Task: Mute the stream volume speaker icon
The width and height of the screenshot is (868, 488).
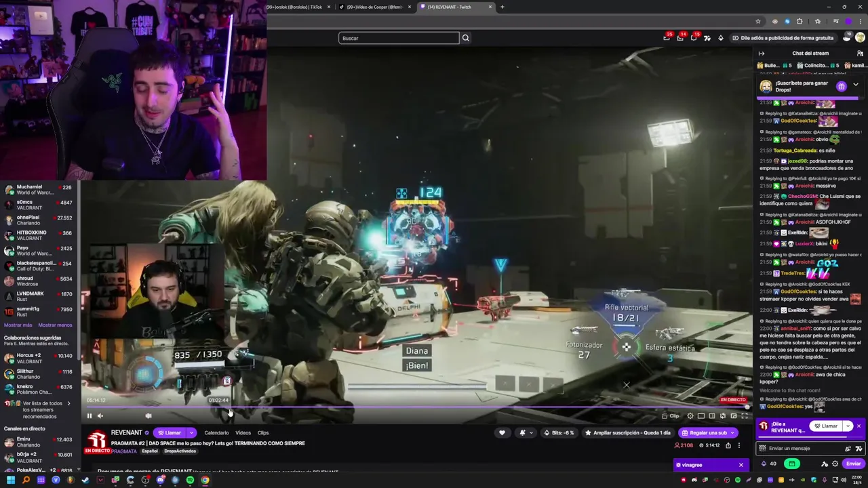Action: (x=100, y=415)
